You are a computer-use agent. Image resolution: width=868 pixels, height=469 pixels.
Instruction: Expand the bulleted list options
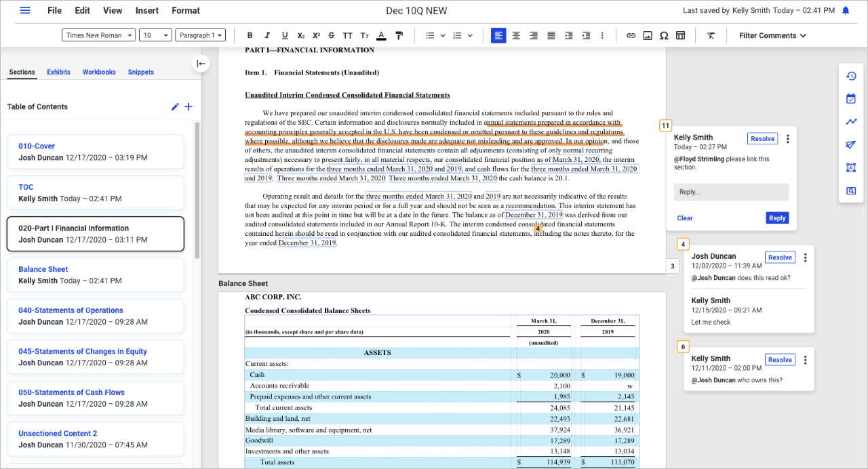click(x=443, y=35)
